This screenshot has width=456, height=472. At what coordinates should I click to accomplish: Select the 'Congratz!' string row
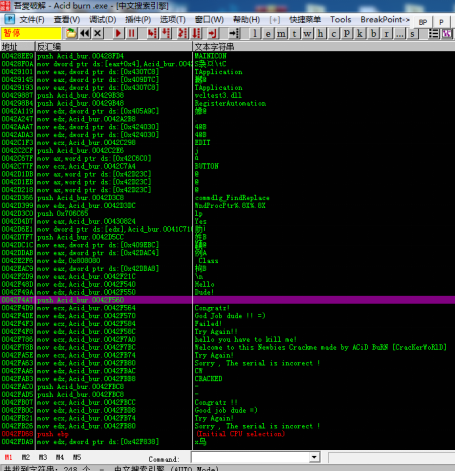(x=228, y=308)
